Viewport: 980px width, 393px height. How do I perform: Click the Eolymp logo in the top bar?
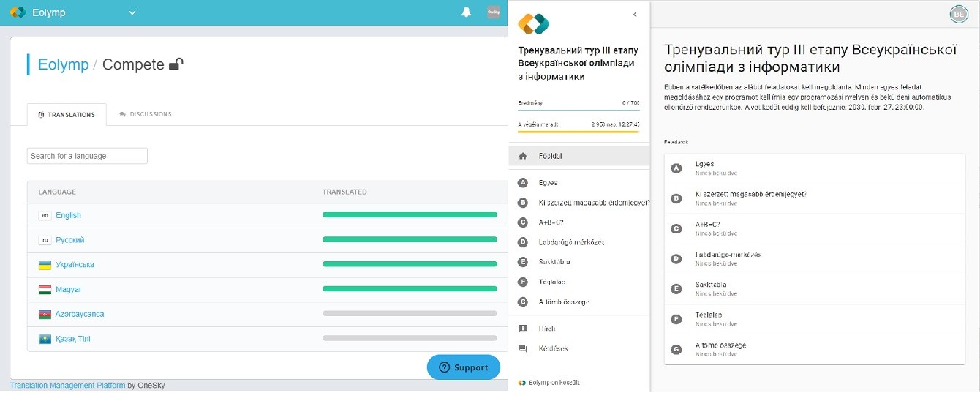pyautogui.click(x=18, y=12)
